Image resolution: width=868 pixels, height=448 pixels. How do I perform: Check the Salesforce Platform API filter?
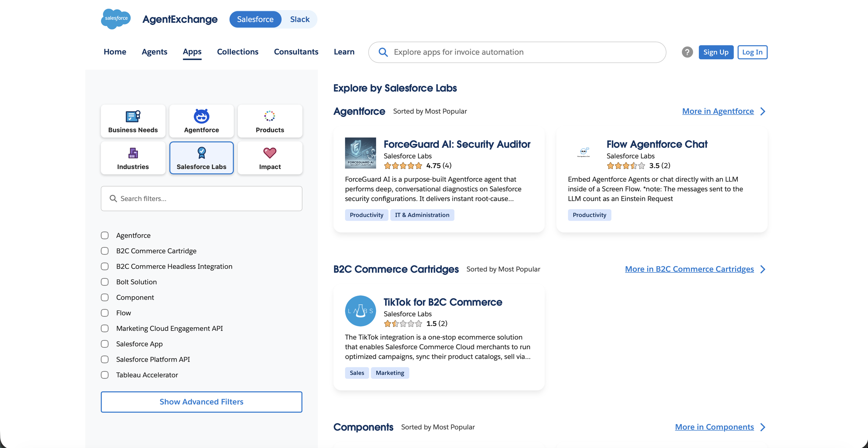(105, 360)
